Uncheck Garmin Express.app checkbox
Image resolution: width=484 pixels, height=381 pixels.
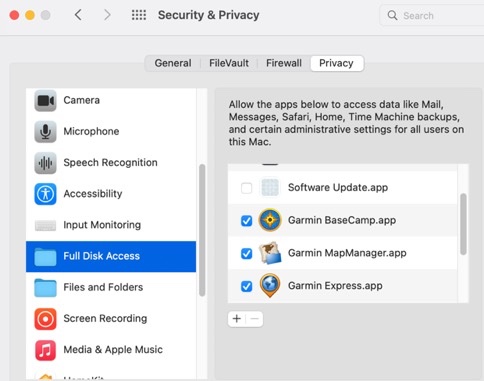[246, 286]
